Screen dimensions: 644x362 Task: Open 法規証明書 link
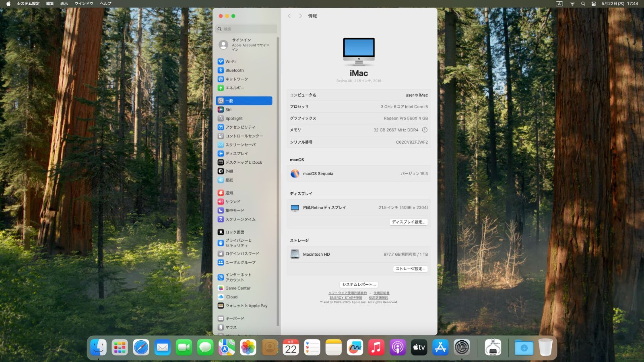pyautogui.click(x=381, y=293)
